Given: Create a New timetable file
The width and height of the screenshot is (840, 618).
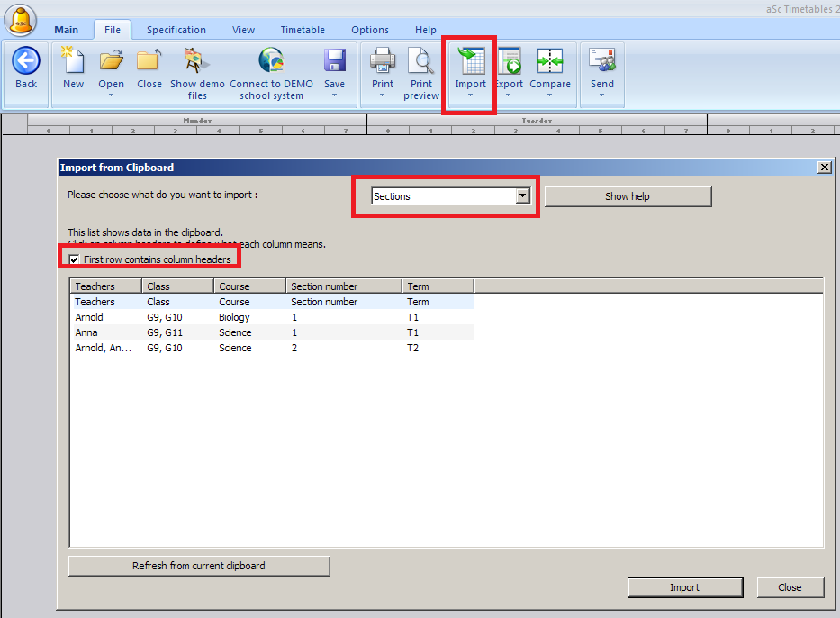Looking at the screenshot, I should pos(73,61).
